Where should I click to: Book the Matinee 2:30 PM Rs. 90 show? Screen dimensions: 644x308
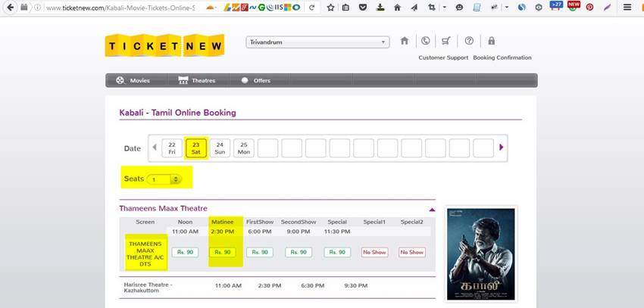pos(222,252)
